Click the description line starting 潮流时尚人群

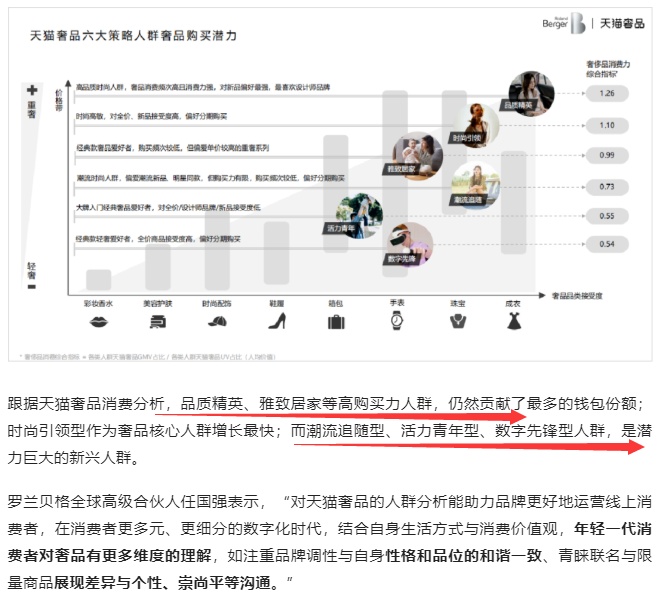click(x=210, y=178)
